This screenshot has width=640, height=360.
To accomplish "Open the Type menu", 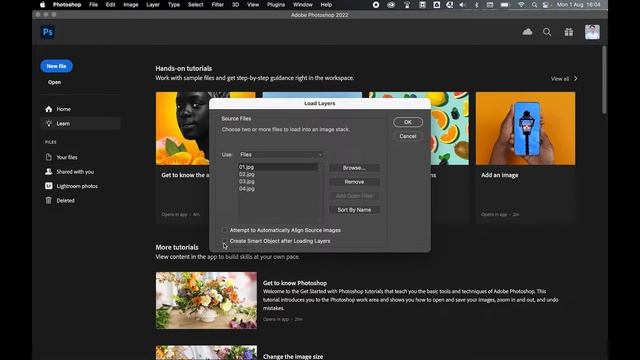I will 174,5.
